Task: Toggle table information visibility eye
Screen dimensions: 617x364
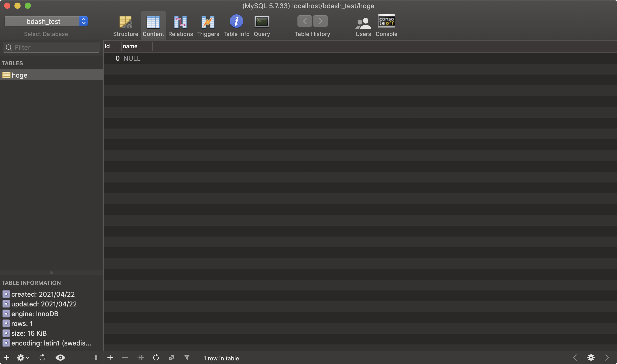Action: point(60,357)
